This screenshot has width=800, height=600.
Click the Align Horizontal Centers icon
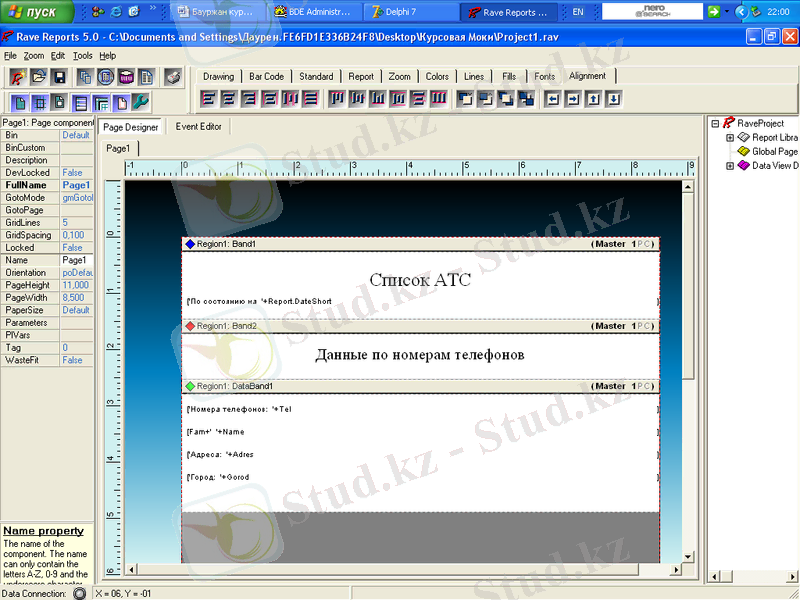click(x=228, y=98)
